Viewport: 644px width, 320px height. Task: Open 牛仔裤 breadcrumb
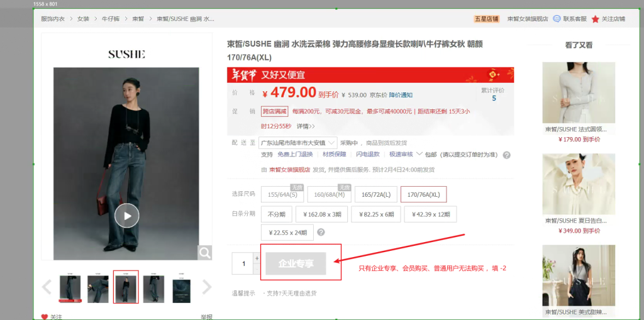(x=111, y=19)
